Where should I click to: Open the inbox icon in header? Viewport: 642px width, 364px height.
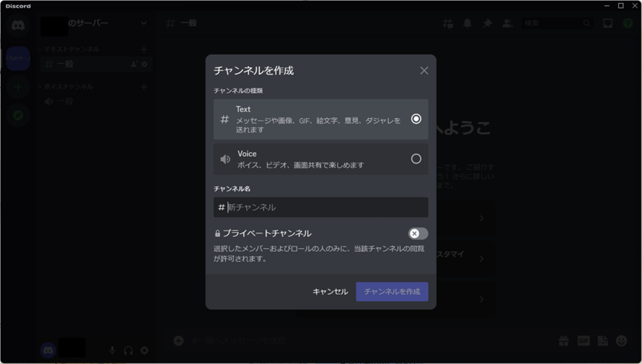click(x=608, y=23)
